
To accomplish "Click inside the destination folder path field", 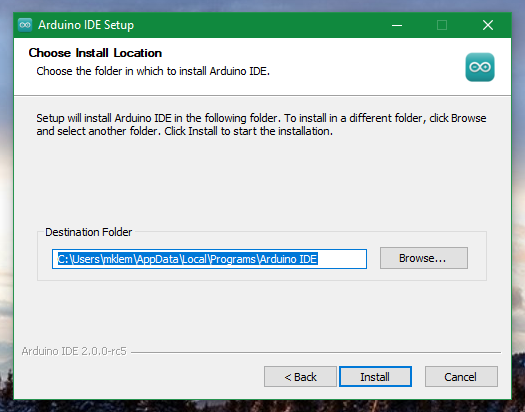I will (209, 259).
